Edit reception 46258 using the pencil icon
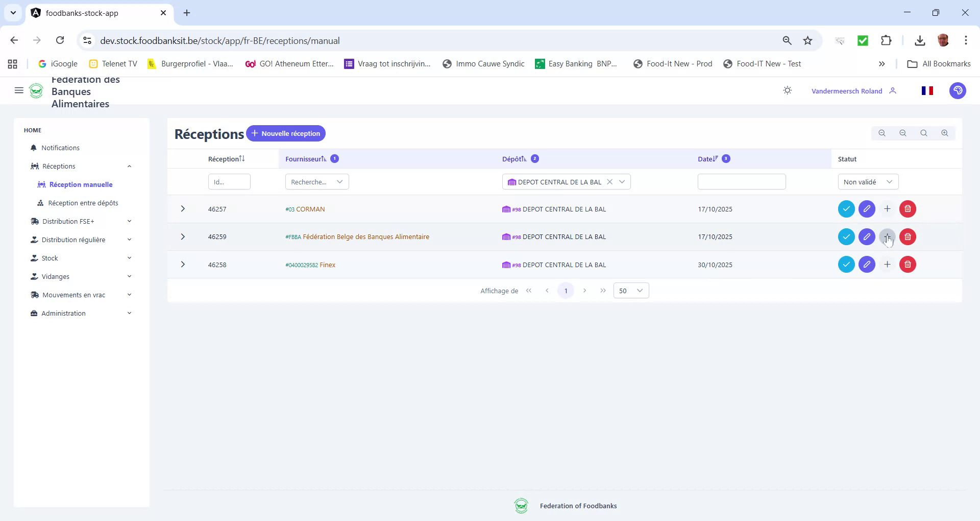The height and width of the screenshot is (521, 980). coord(867,265)
